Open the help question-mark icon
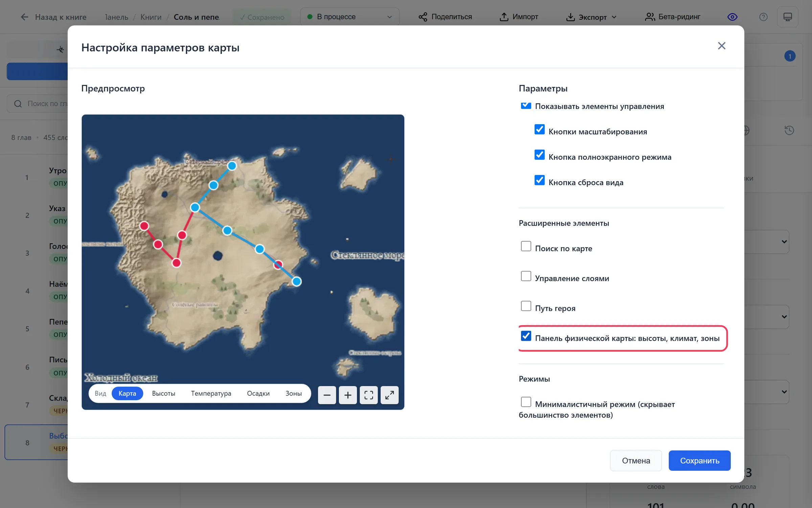 click(763, 17)
